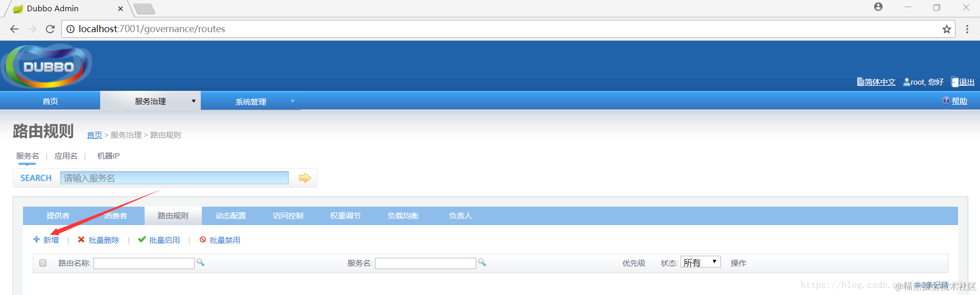Open a new browser tab
Viewport: 980px width, 295px height.
coord(144,9)
